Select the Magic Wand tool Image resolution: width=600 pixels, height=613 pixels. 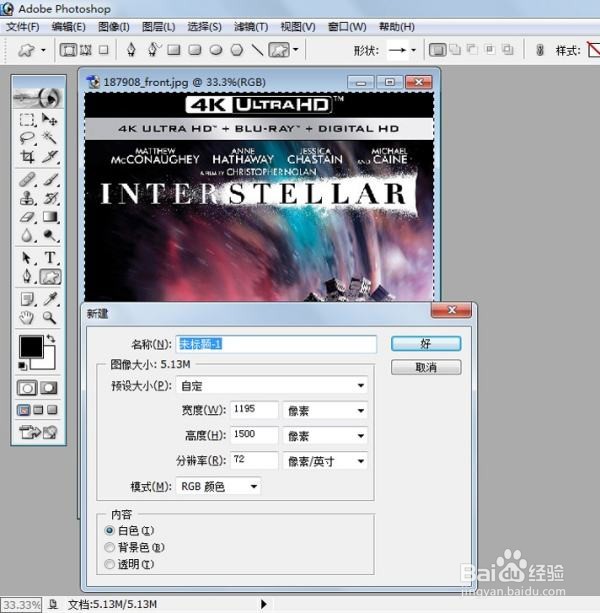click(x=50, y=138)
